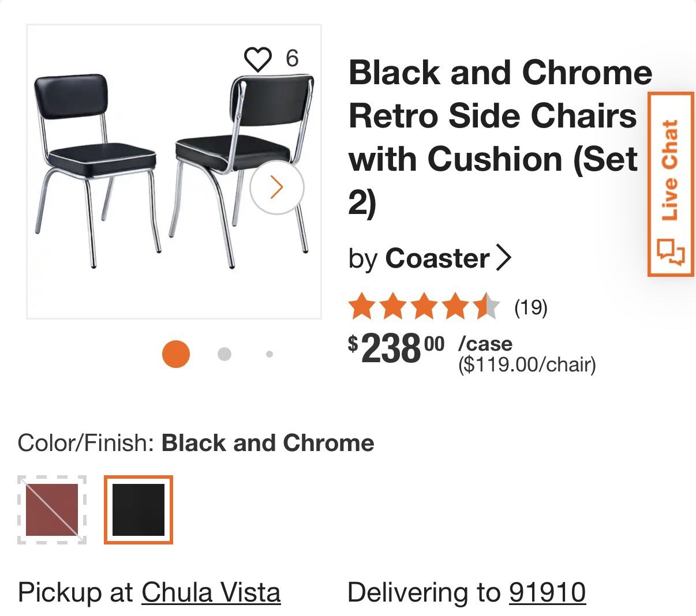The height and width of the screenshot is (616, 696).
Task: Click the product title heading
Action: [x=500, y=137]
